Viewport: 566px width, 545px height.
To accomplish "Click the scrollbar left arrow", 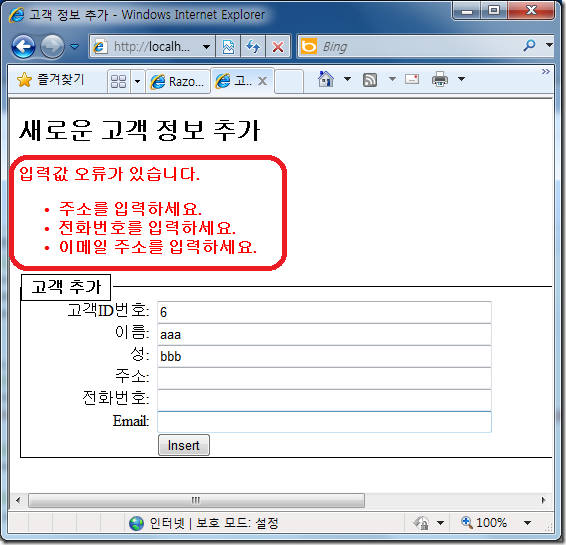I will click(x=18, y=500).
